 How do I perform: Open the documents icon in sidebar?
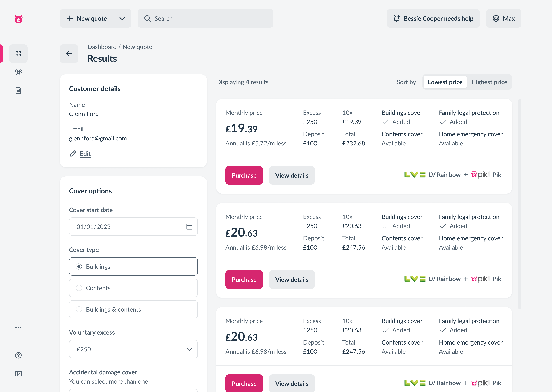[x=18, y=90]
